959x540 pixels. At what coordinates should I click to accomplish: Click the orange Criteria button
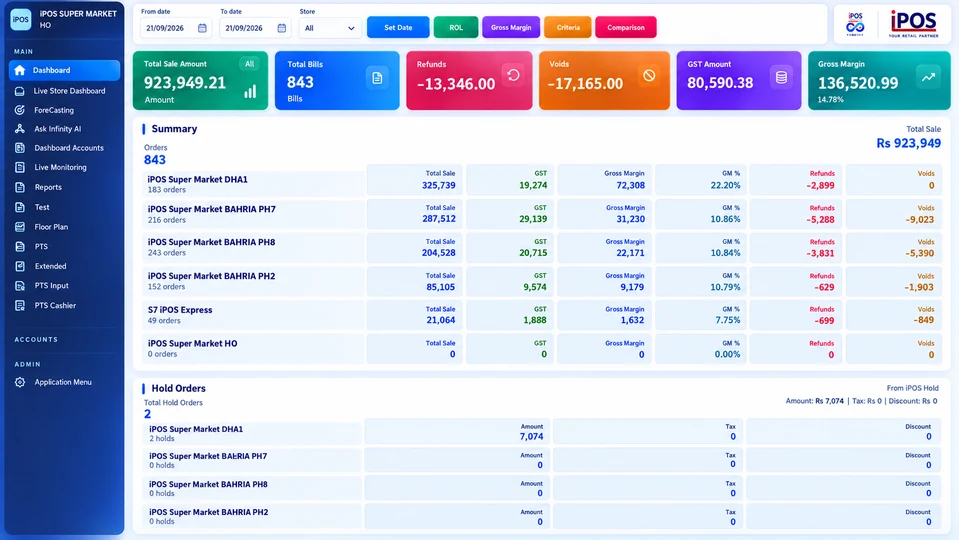[x=568, y=28]
